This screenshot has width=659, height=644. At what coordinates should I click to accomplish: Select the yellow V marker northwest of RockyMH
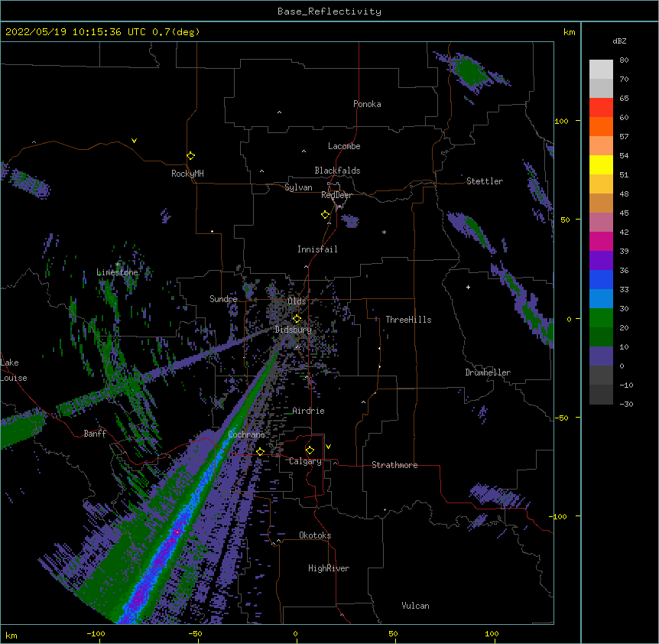(x=134, y=141)
